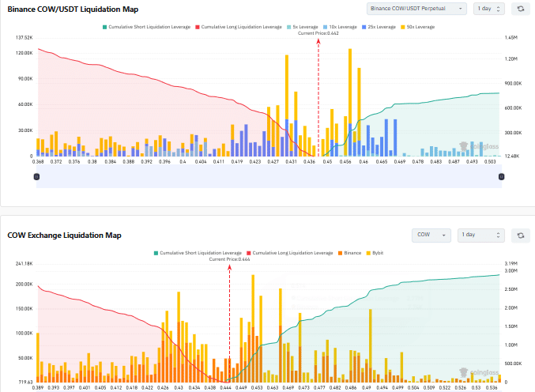Click the range slider track below top chart

[269, 176]
